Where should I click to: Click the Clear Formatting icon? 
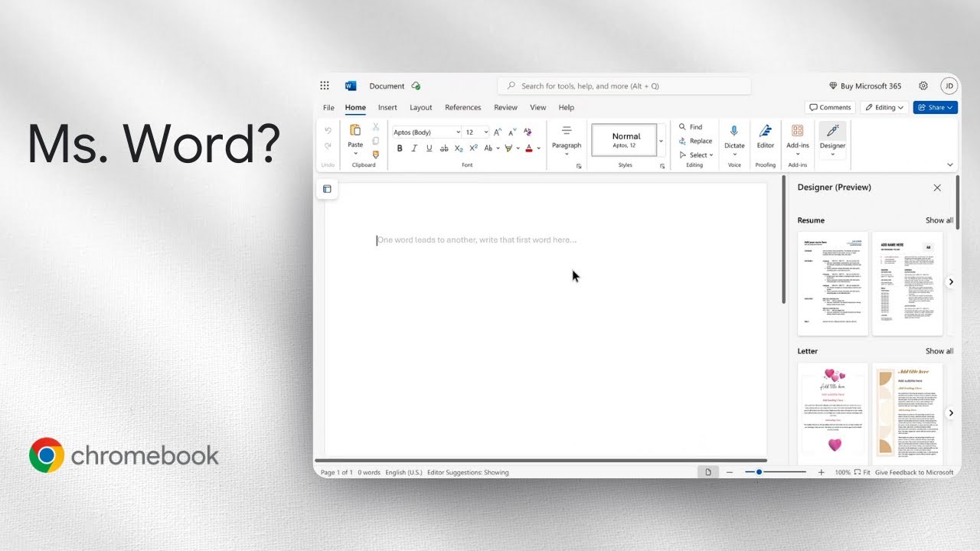pyautogui.click(x=528, y=132)
